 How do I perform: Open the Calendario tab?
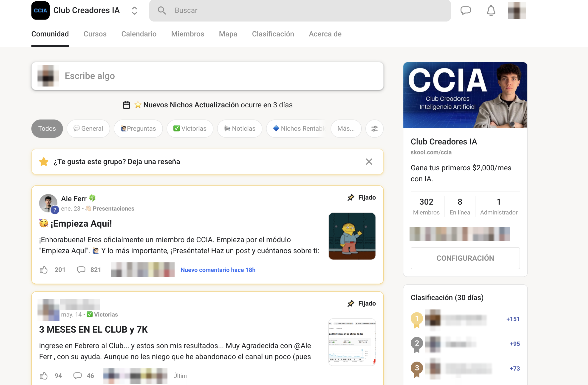(x=139, y=34)
